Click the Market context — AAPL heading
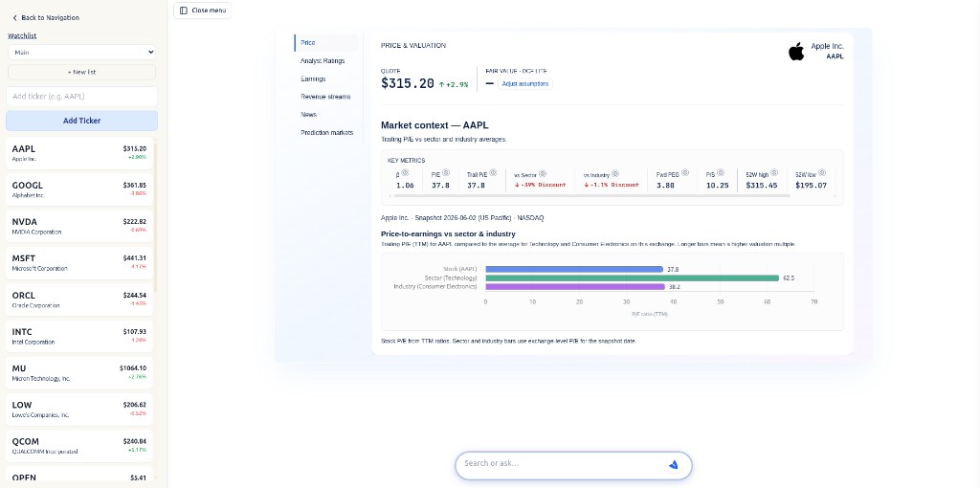This screenshot has width=980, height=488. tap(434, 125)
